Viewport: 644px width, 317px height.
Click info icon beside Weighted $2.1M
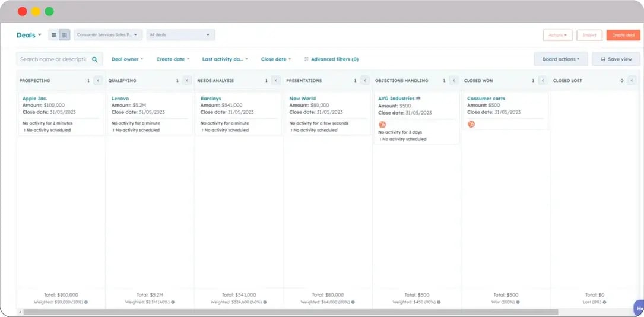pyautogui.click(x=173, y=302)
